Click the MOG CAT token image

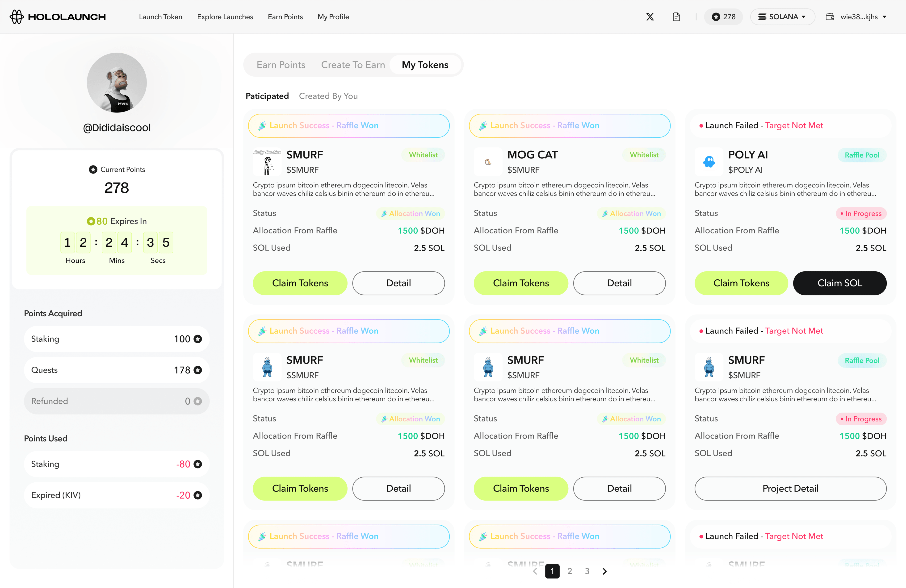click(488, 162)
